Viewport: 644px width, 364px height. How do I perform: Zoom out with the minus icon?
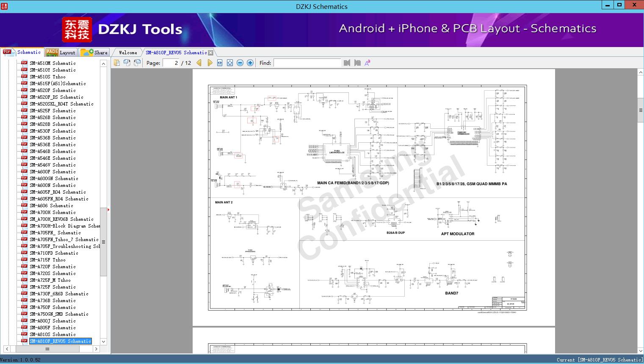click(240, 63)
